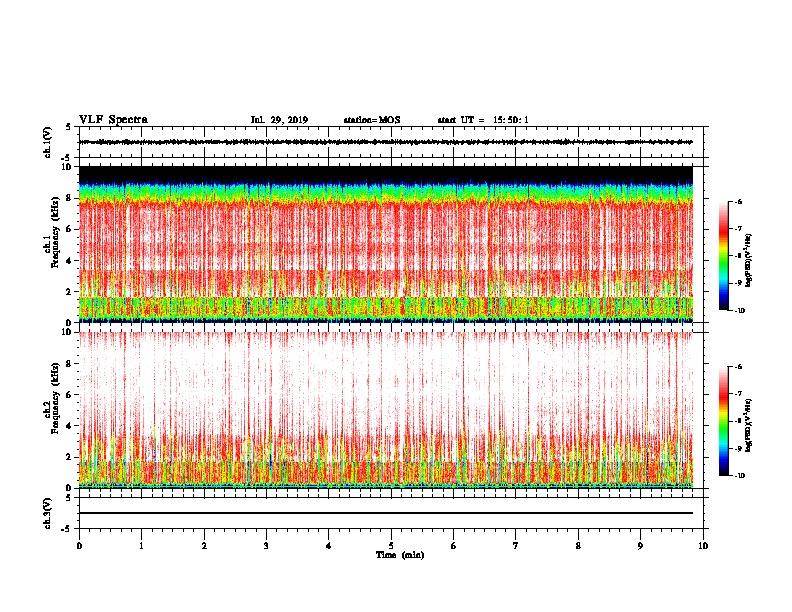792x612 pixels.
Task: Select the "start UT = 15:50: 1" text
Action: point(483,120)
